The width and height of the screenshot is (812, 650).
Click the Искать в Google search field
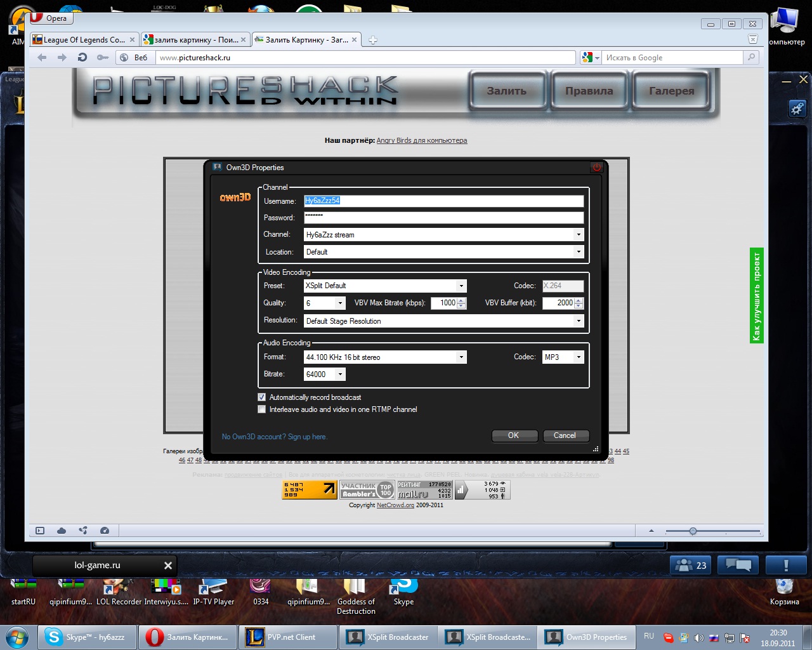tap(672, 57)
